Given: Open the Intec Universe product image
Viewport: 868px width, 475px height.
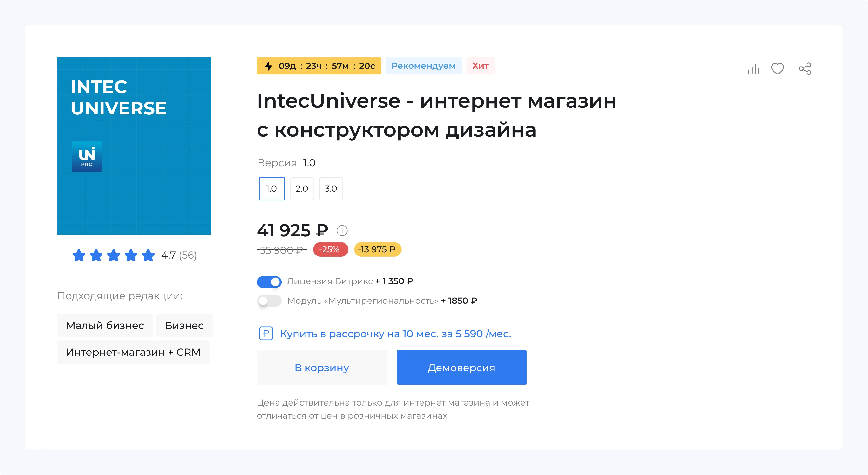Looking at the screenshot, I should pyautogui.click(x=134, y=146).
